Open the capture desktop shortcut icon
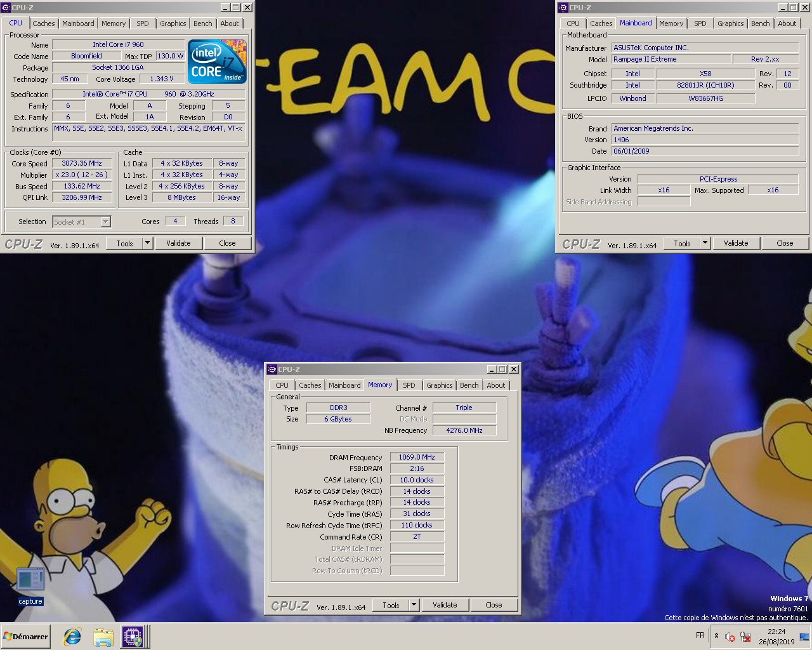The height and width of the screenshot is (650, 812). 30,580
